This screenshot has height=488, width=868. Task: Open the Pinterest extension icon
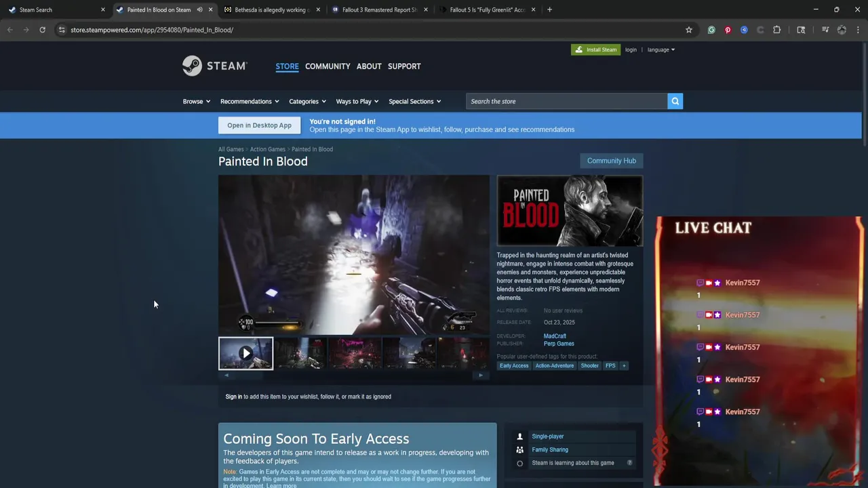coord(728,30)
